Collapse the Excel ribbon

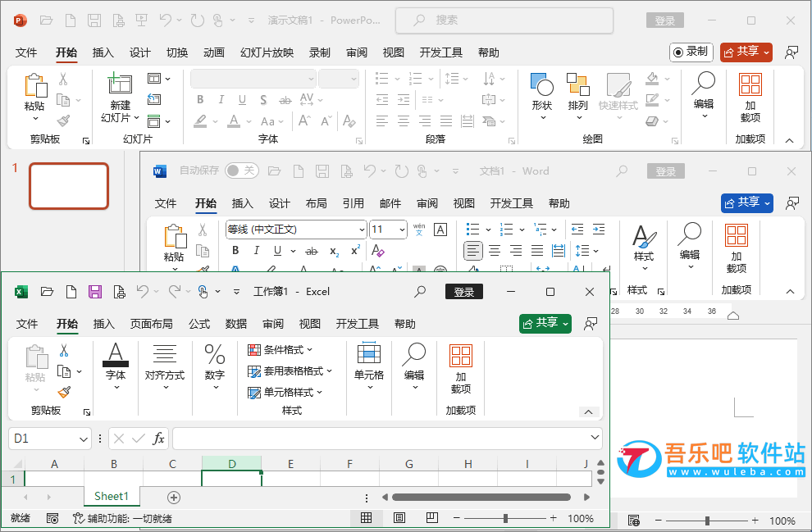pos(588,412)
